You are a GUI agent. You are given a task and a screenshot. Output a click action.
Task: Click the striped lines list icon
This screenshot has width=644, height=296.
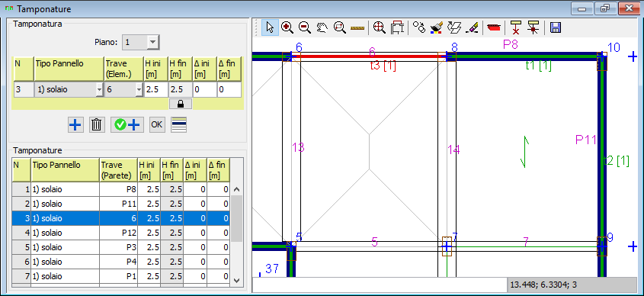pyautogui.click(x=178, y=124)
